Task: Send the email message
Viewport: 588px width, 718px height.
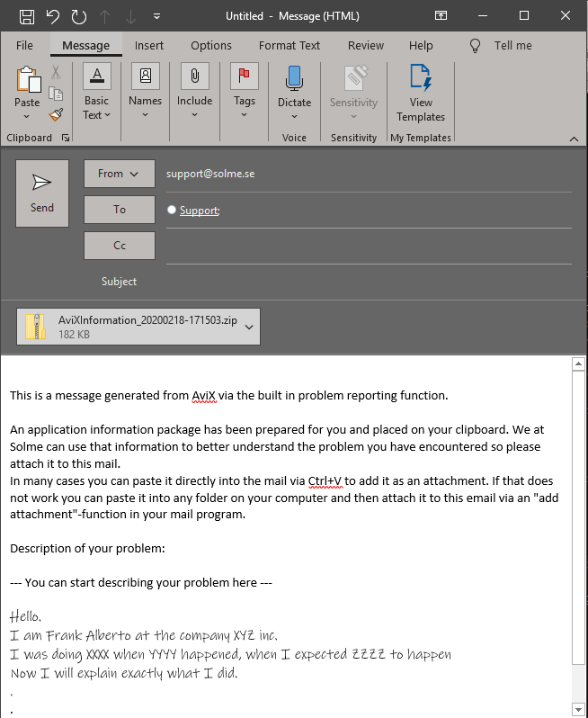Action: 42,193
